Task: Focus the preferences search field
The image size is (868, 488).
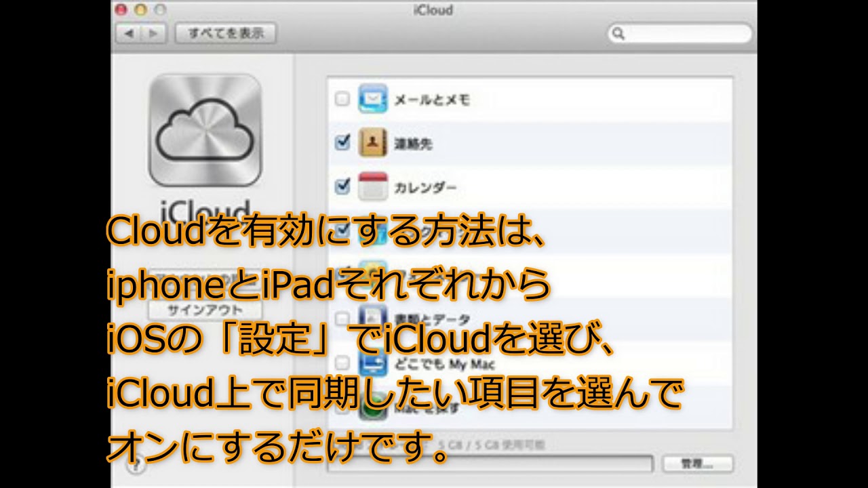Action: pyautogui.click(x=679, y=33)
